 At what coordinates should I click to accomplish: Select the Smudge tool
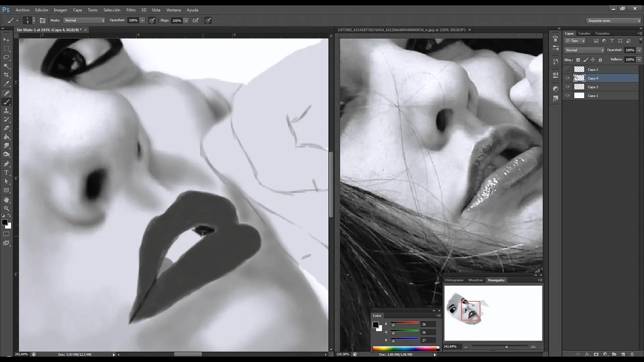(x=6, y=145)
